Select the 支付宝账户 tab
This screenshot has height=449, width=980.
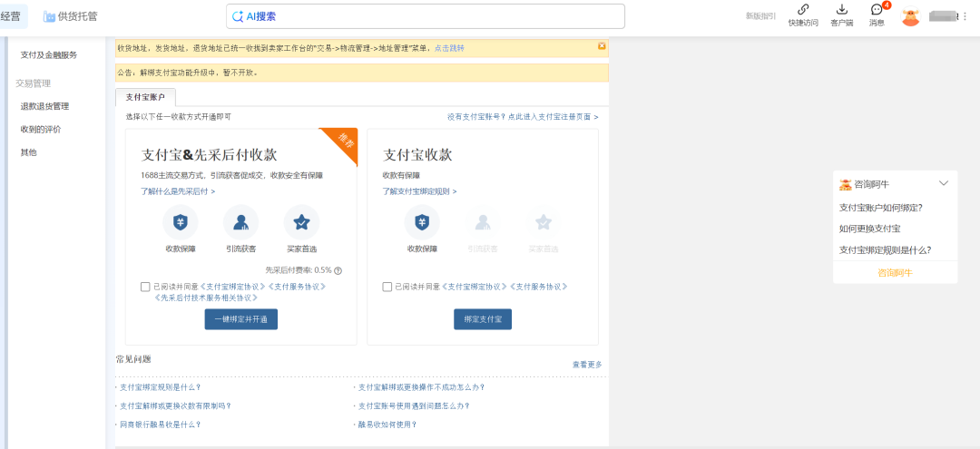tap(145, 97)
